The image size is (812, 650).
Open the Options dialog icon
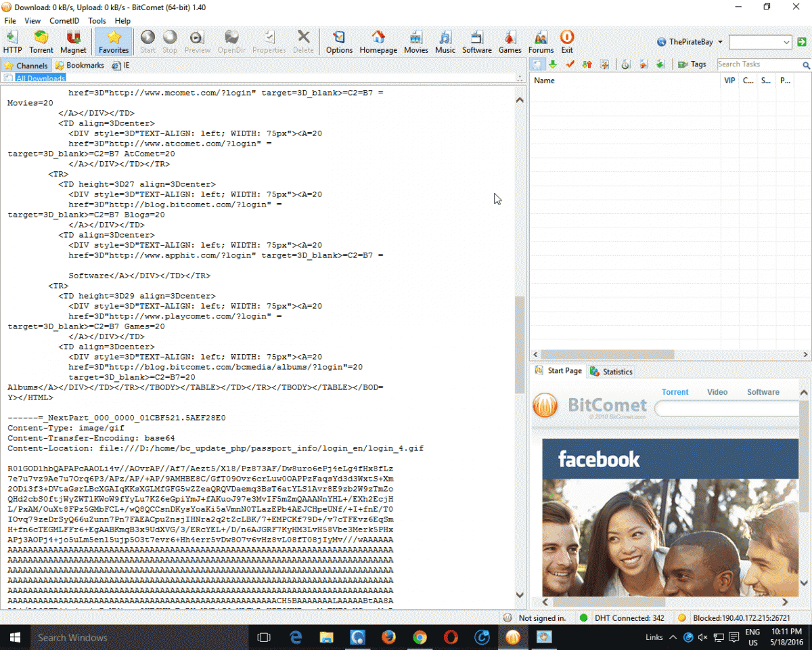339,42
